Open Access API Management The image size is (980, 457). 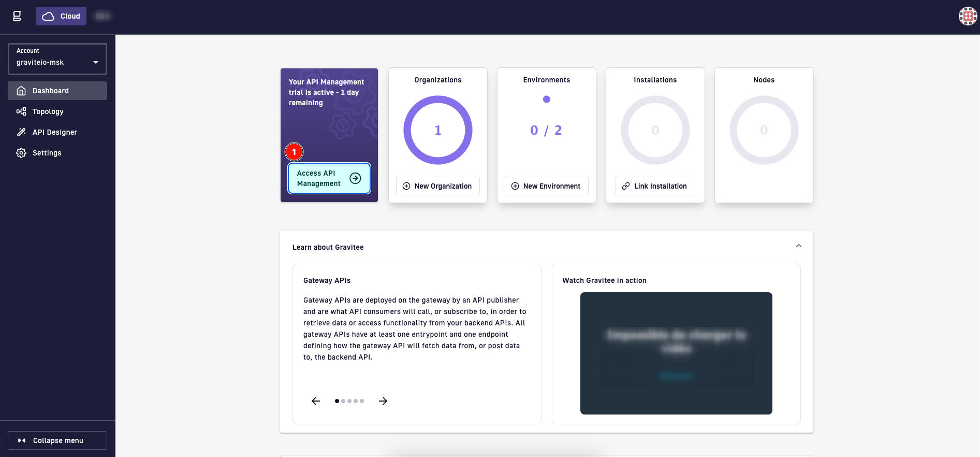329,178
